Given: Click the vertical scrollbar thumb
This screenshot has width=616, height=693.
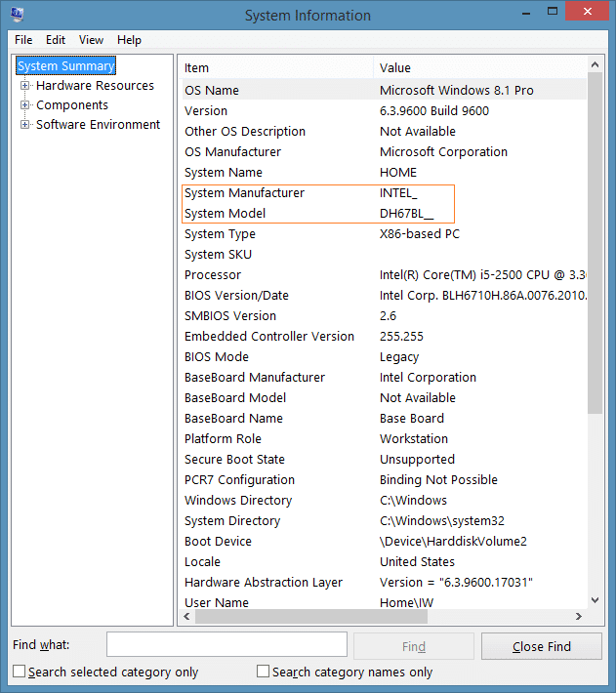Looking at the screenshot, I should point(595,243).
